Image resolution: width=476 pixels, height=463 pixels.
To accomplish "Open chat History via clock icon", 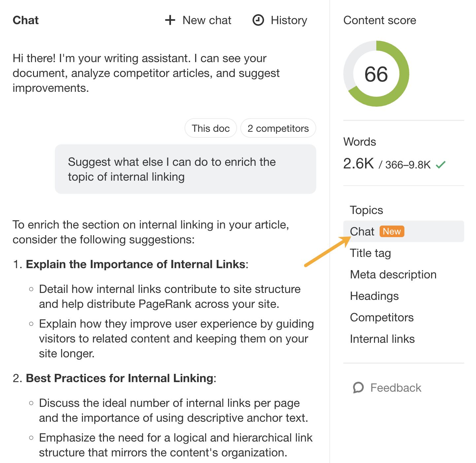I will [259, 20].
